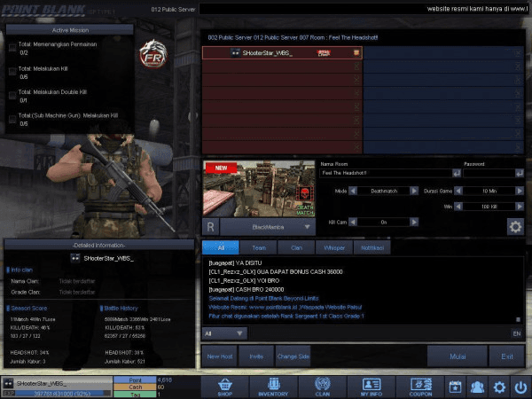Switch to Notifikasi tab
The image size is (532, 399).
(372, 247)
